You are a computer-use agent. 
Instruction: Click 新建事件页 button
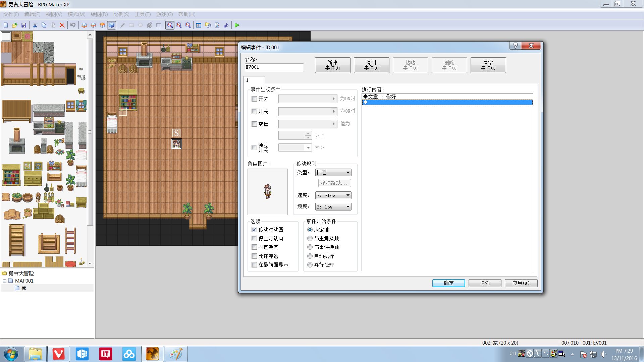[332, 65]
